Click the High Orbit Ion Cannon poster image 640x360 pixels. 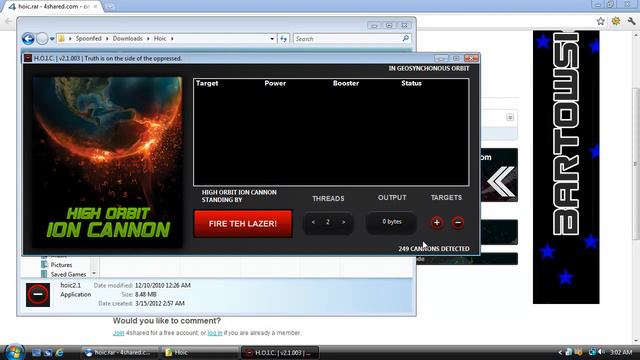pyautogui.click(x=107, y=162)
